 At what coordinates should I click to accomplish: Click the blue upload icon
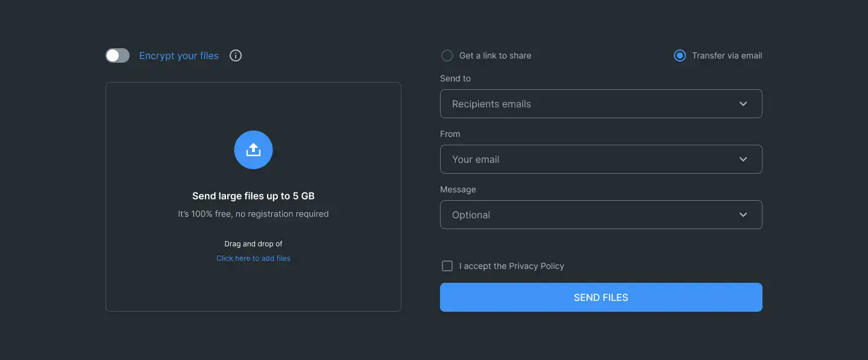point(253,150)
